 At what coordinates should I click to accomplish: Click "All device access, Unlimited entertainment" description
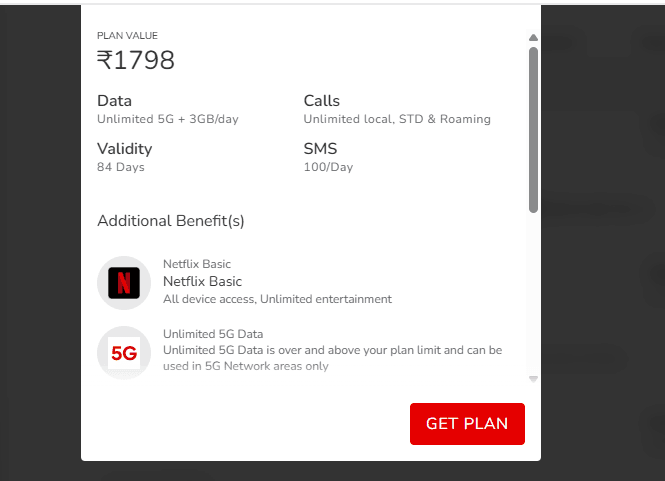(277, 299)
